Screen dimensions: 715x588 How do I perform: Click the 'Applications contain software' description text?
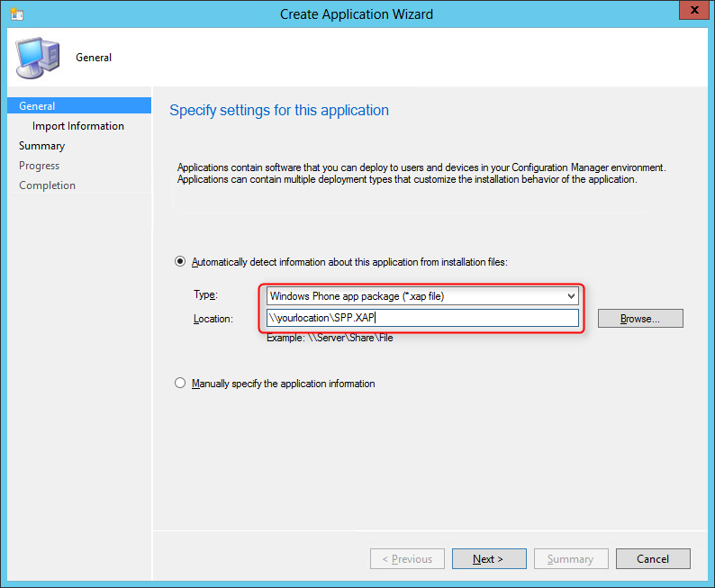[x=421, y=173]
